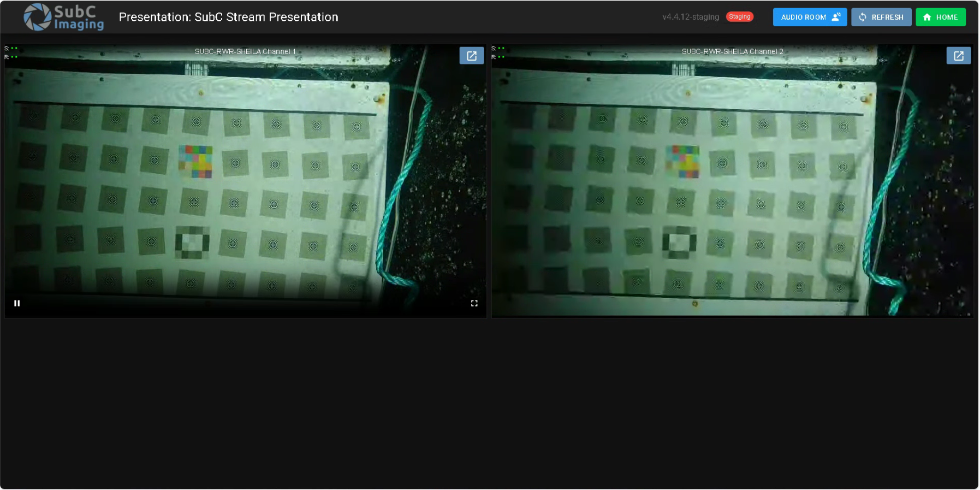Select the SUBC-RWR-SHEILA Channel 1 title
The width and height of the screenshot is (980, 490).
(x=245, y=51)
